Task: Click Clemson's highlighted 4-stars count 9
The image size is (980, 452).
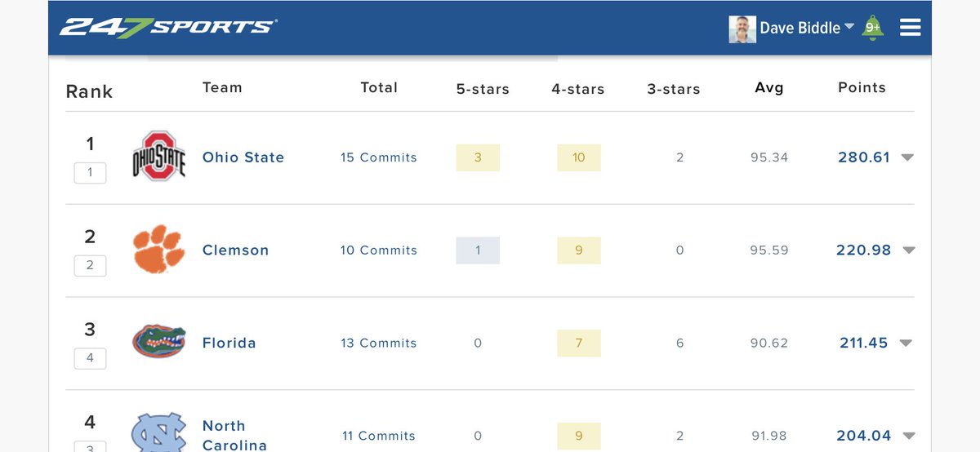Action: coord(579,250)
